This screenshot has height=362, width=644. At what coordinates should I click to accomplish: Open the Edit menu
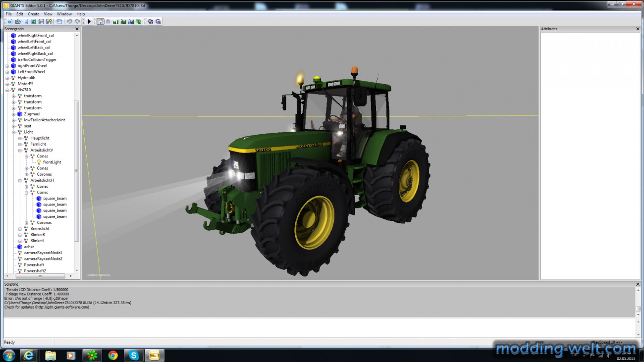[20, 14]
